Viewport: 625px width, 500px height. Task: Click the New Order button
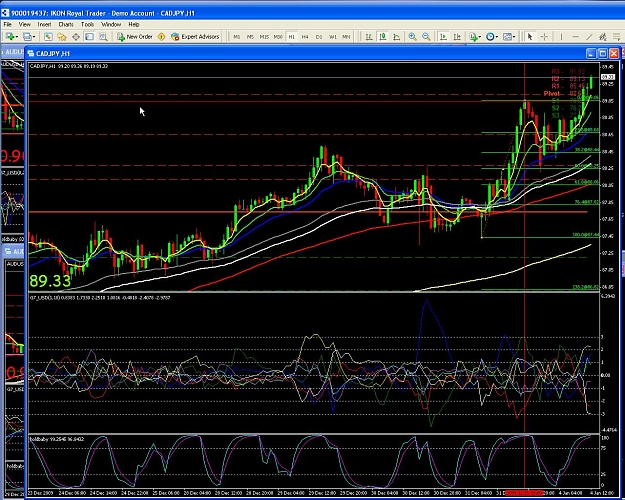[x=135, y=37]
